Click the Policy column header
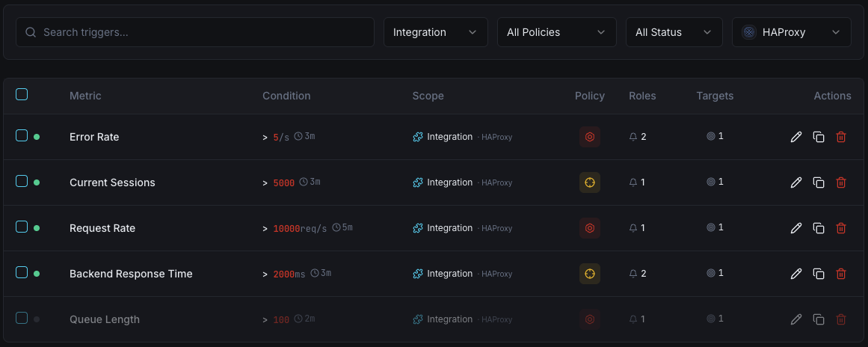868x347 pixels. tap(590, 96)
